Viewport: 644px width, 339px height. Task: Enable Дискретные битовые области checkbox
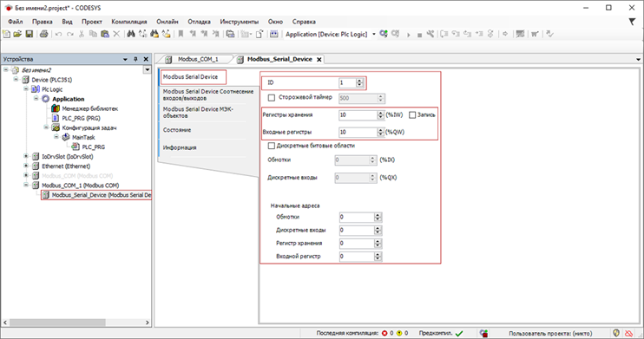[x=272, y=146]
